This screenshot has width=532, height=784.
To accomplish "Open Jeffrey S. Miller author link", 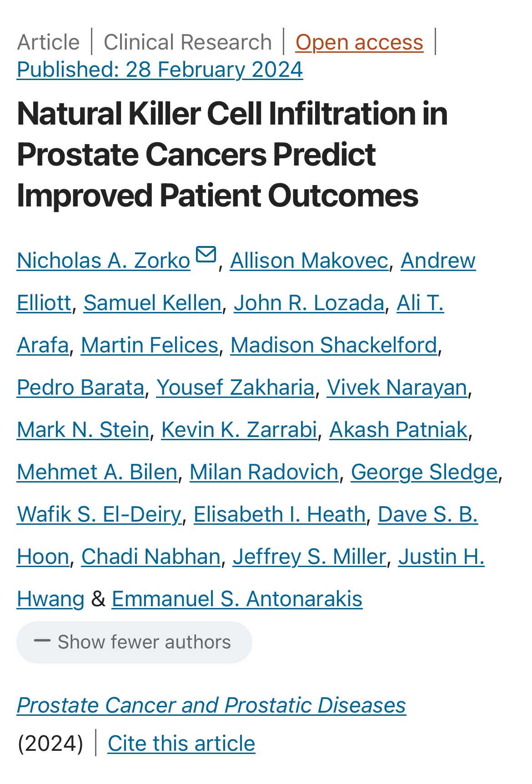I will pyautogui.click(x=310, y=557).
